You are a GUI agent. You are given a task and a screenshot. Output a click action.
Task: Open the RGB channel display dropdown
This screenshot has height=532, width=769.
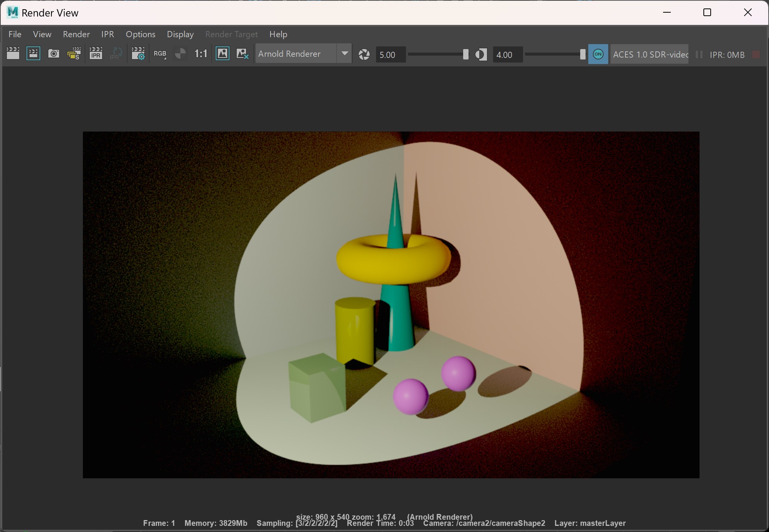[x=160, y=54]
